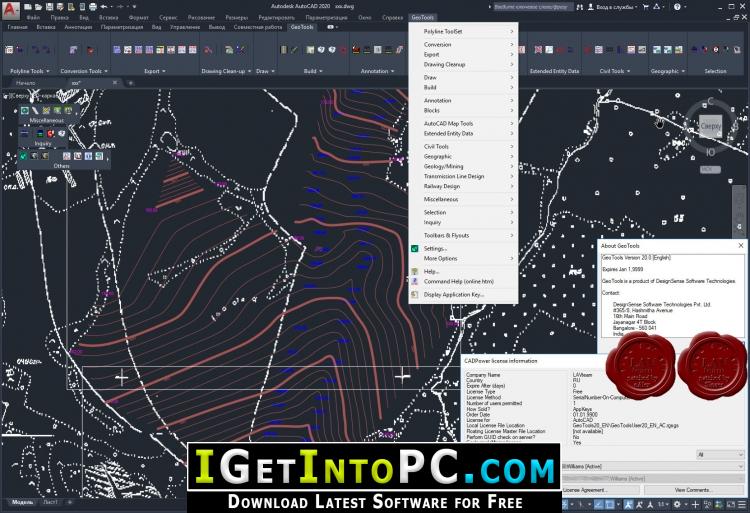
Task: Switch to the Модель layout tab
Action: tap(20, 502)
